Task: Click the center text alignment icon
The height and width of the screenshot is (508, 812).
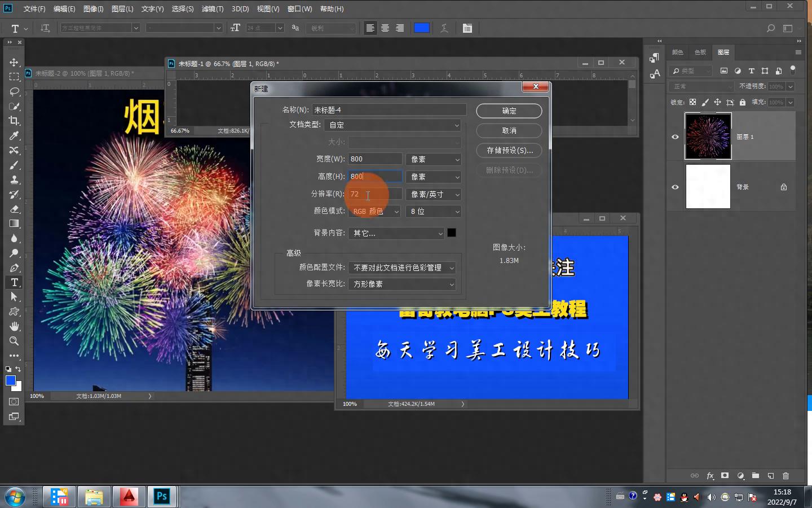Action: [385, 28]
